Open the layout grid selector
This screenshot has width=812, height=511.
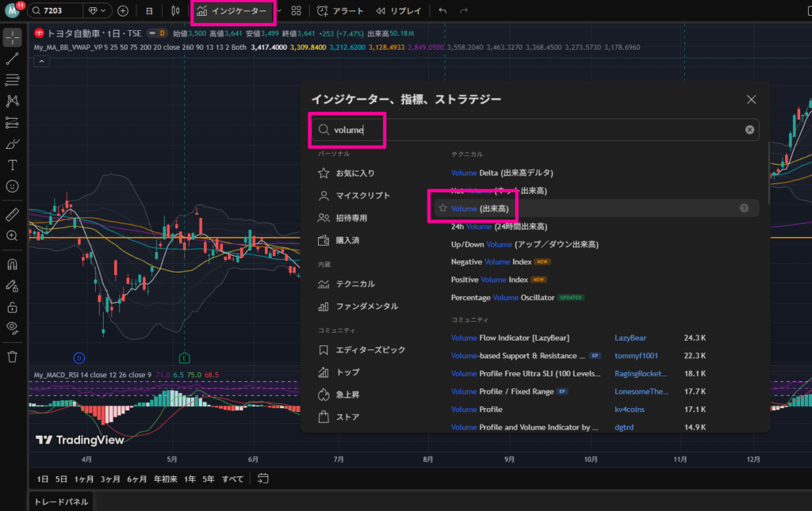point(296,11)
